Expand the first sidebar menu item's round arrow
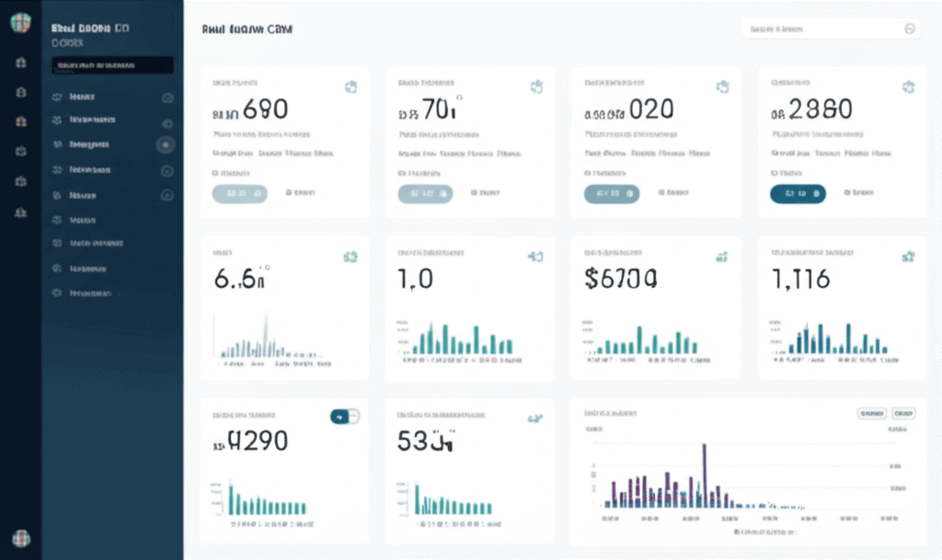This screenshot has height=560, width=942. [x=167, y=97]
